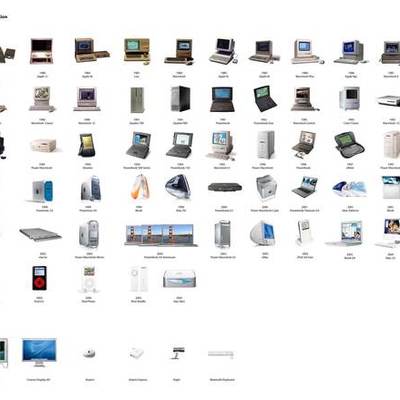This screenshot has width=400, height=400.
Task: Select the Mac mini image
Action: tap(179, 279)
